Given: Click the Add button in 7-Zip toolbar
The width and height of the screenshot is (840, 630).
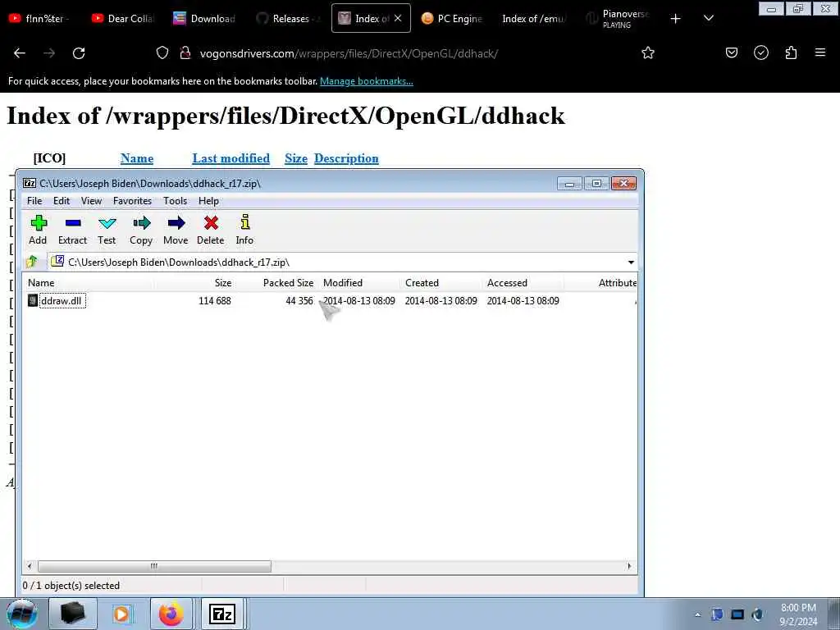Looking at the screenshot, I should tap(38, 230).
